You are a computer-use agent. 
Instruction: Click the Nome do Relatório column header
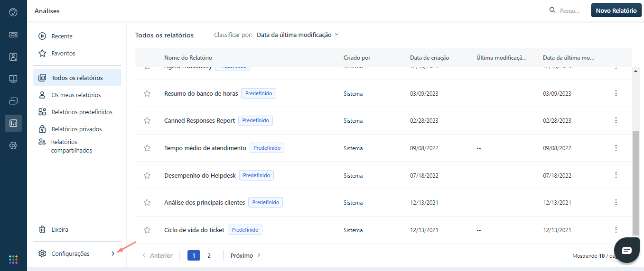point(188,58)
